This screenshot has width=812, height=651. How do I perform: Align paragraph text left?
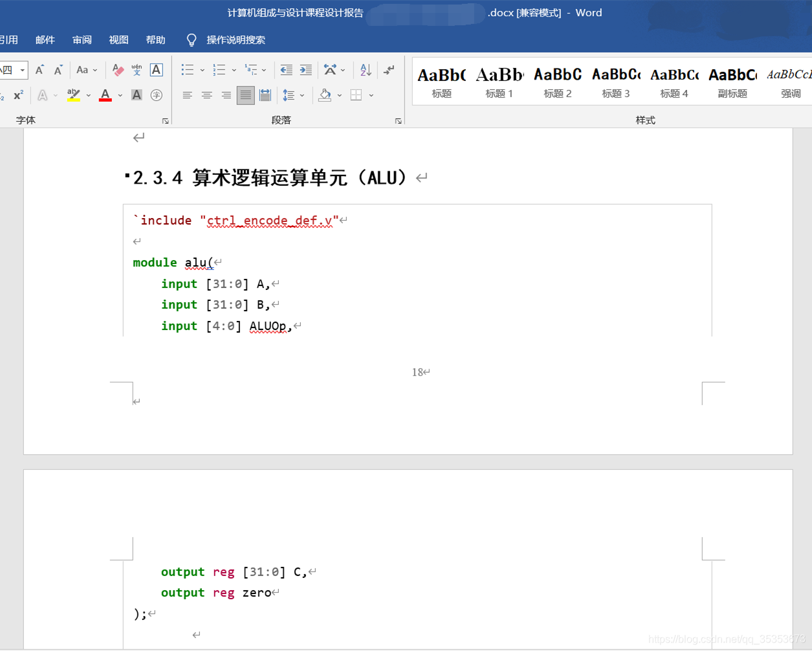(x=187, y=95)
